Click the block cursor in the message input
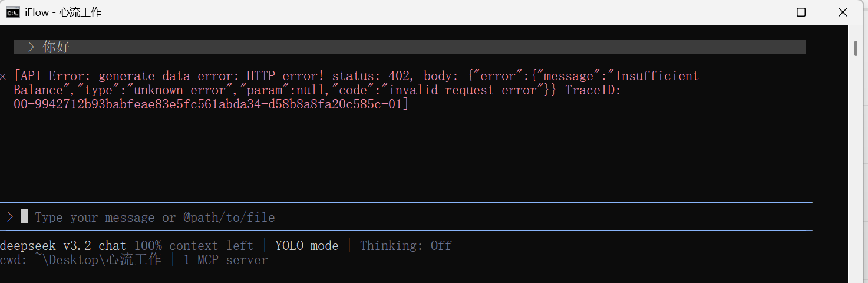Image resolution: width=868 pixels, height=283 pixels. tap(24, 216)
